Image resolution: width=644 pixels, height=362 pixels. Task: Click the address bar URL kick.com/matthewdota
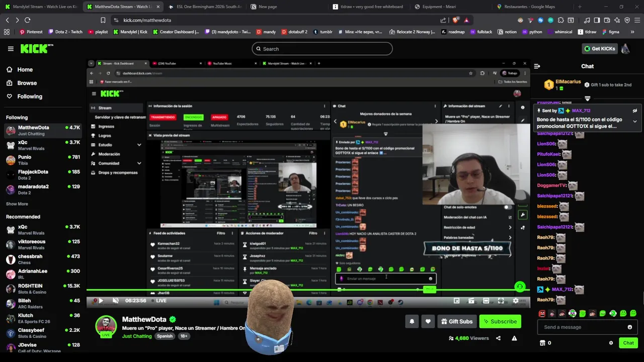click(147, 20)
